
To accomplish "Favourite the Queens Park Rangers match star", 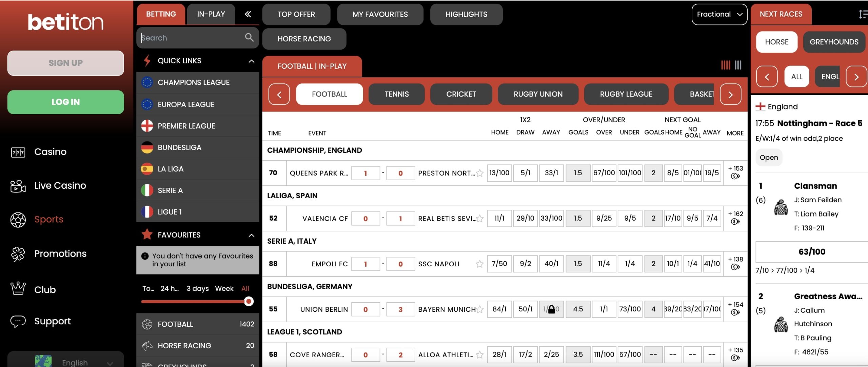I will [x=479, y=173].
